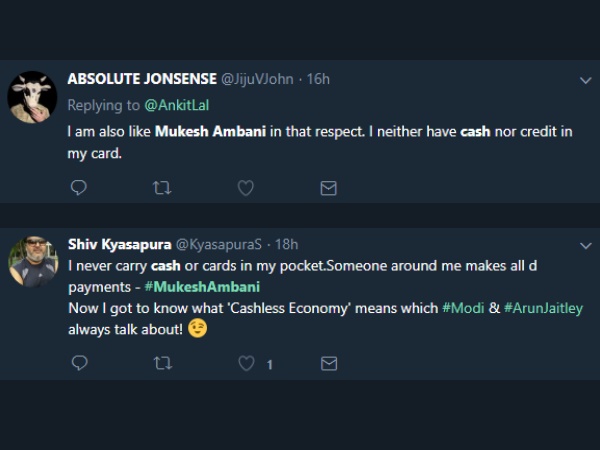Open Shiv Kyasapura profile picture
The height and width of the screenshot is (450, 600).
[x=32, y=262]
